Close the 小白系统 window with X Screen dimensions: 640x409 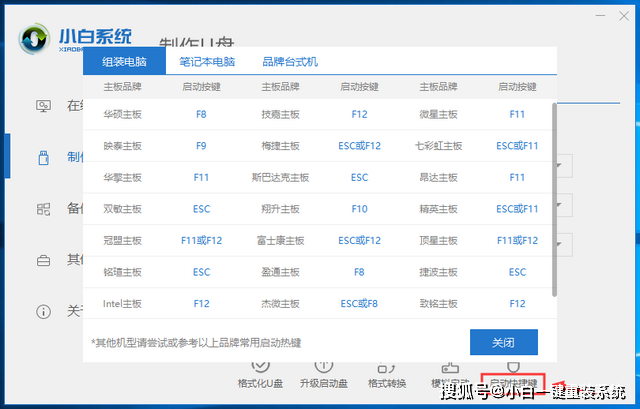pos(624,16)
